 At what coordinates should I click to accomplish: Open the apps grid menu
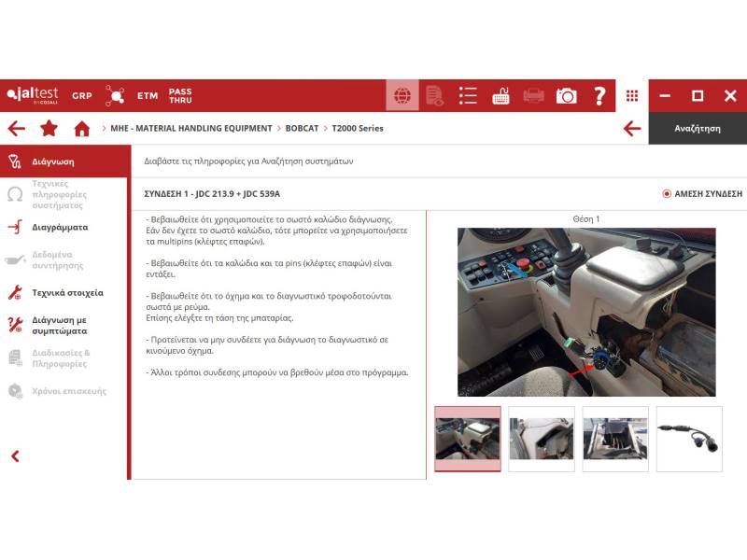coord(632,95)
